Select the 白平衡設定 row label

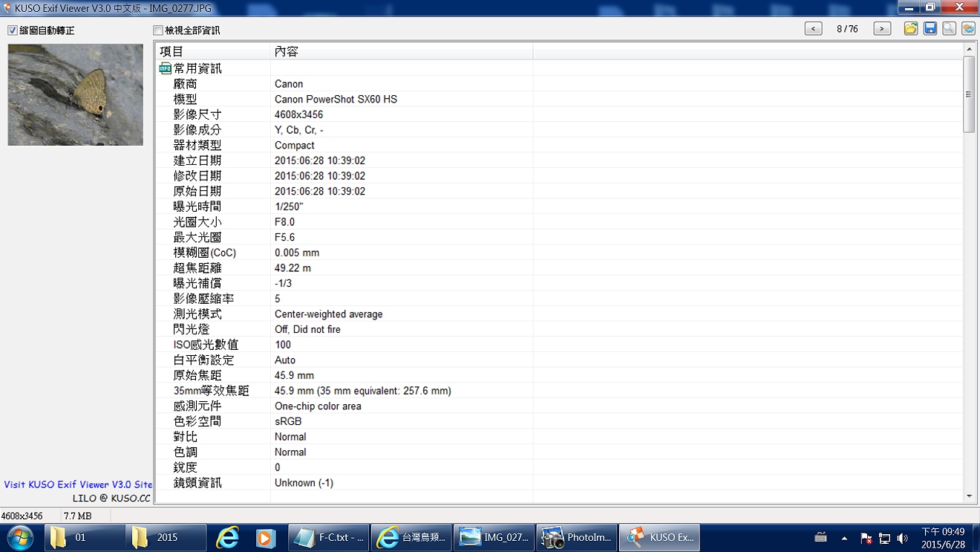(x=203, y=360)
